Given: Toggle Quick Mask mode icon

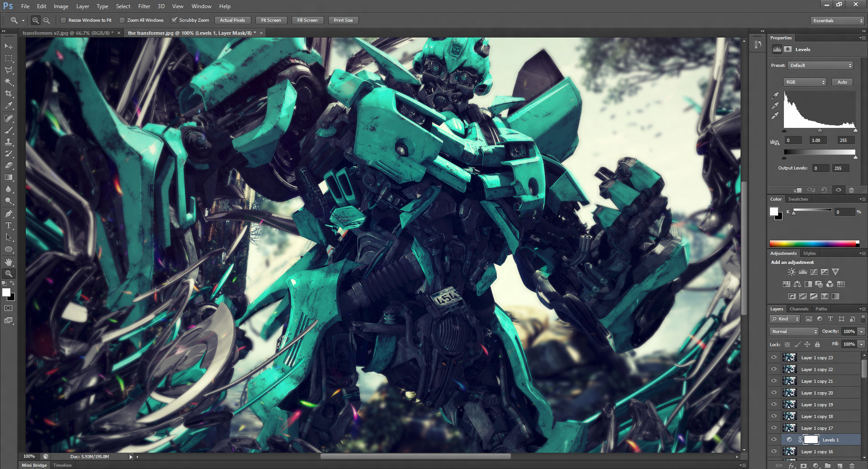Looking at the screenshot, I should tap(9, 308).
